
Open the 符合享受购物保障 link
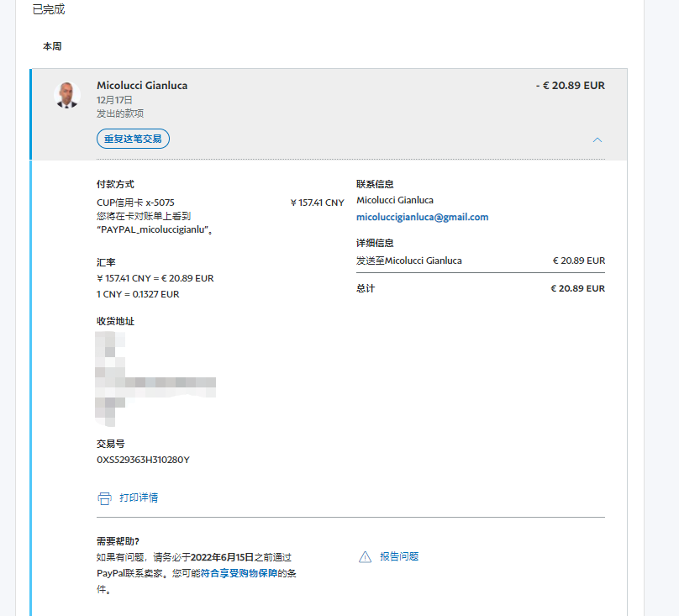tap(239, 573)
